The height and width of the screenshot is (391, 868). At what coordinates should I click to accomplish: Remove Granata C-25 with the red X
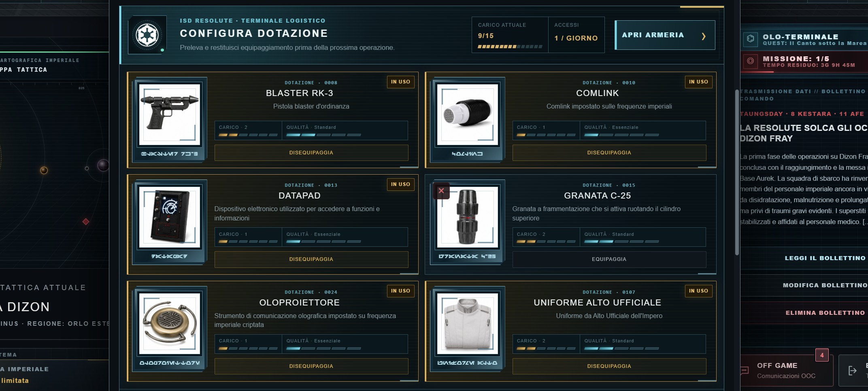[441, 191]
